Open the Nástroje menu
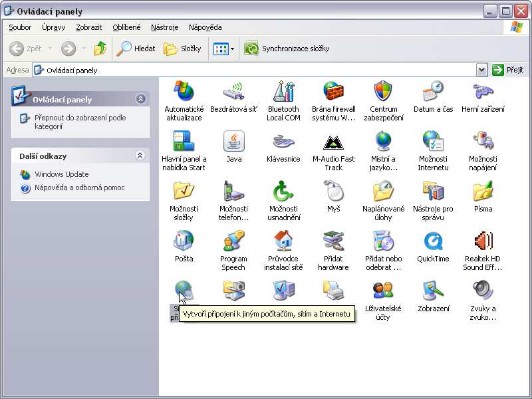Image resolution: width=532 pixels, height=399 pixels. click(164, 27)
